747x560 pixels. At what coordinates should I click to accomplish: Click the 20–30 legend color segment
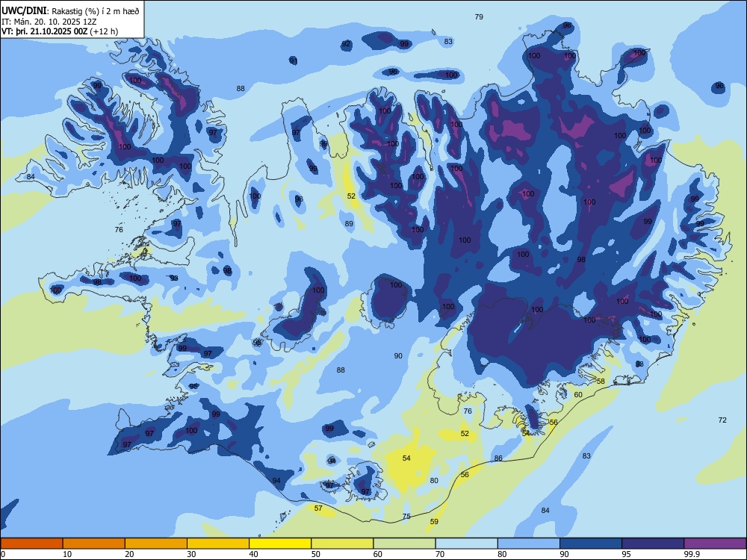coord(156,544)
